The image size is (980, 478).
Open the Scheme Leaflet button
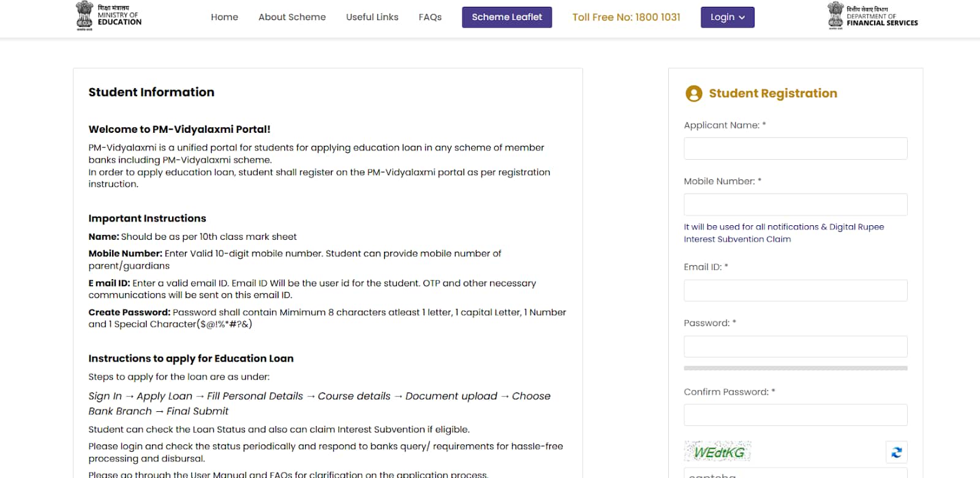click(x=507, y=17)
